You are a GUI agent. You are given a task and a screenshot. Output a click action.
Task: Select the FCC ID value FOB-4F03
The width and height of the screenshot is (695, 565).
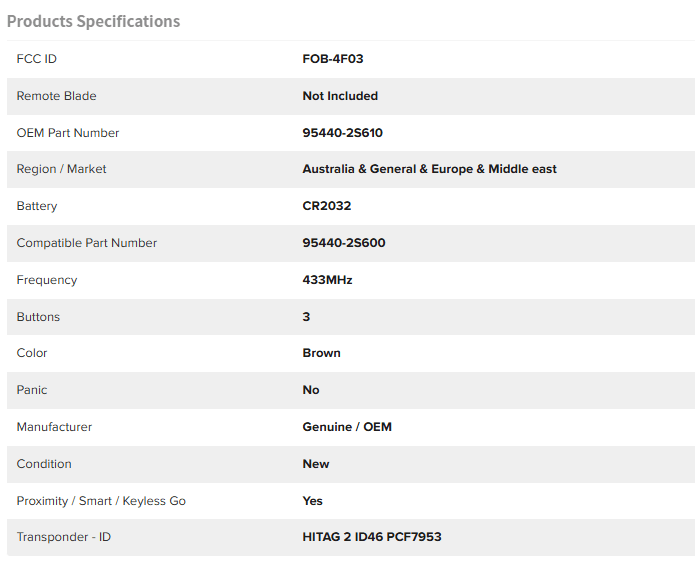click(333, 59)
